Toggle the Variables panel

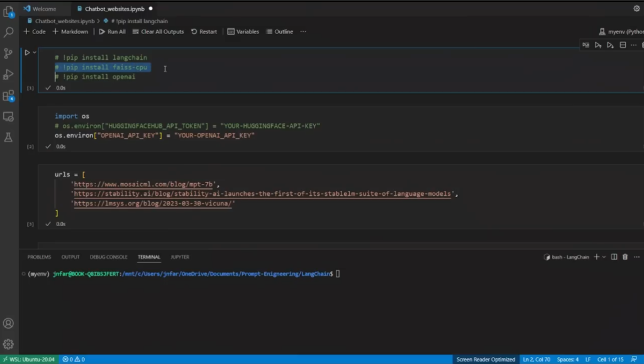point(243,31)
